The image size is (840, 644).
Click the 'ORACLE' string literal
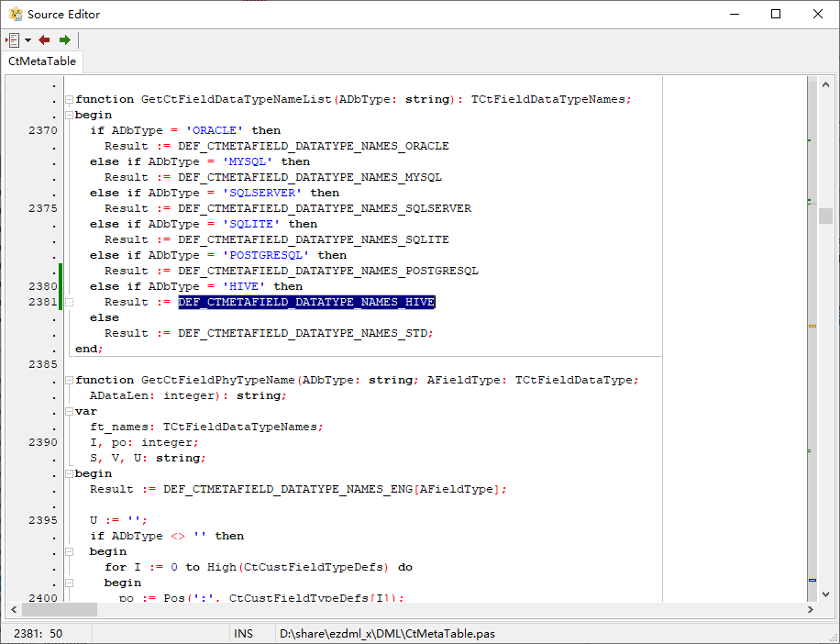pyautogui.click(x=215, y=131)
